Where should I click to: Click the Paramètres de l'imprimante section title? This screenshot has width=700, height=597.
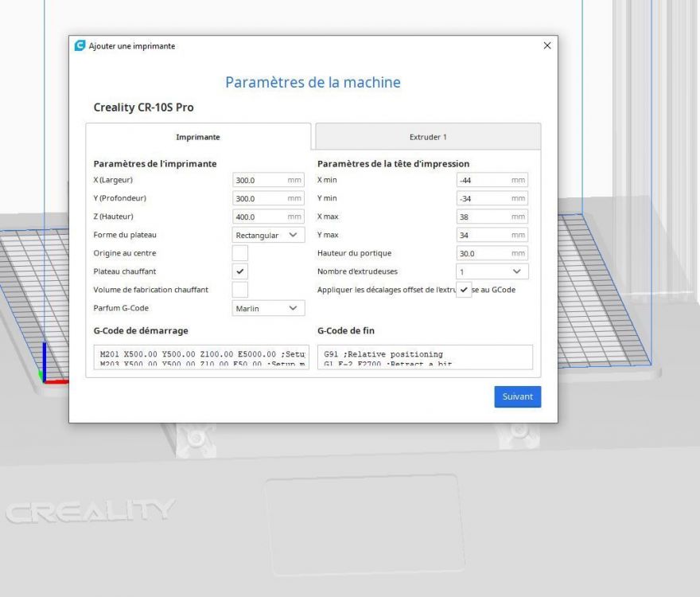click(155, 163)
